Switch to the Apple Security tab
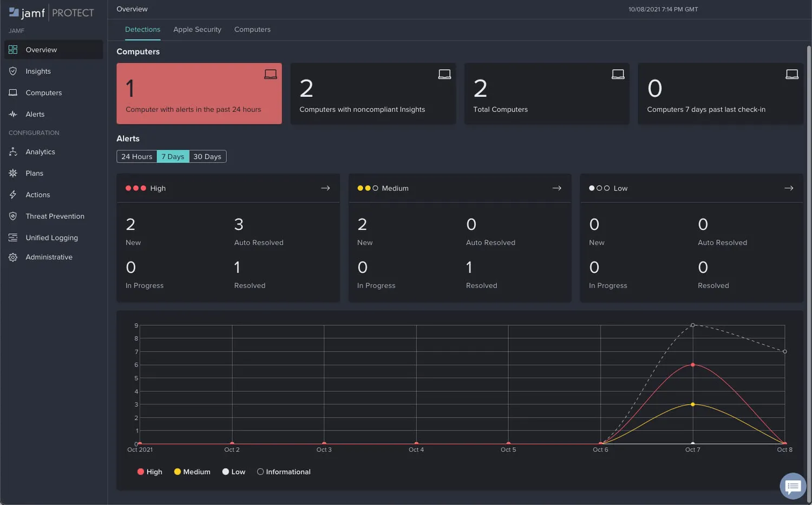812x505 pixels. [197, 30]
